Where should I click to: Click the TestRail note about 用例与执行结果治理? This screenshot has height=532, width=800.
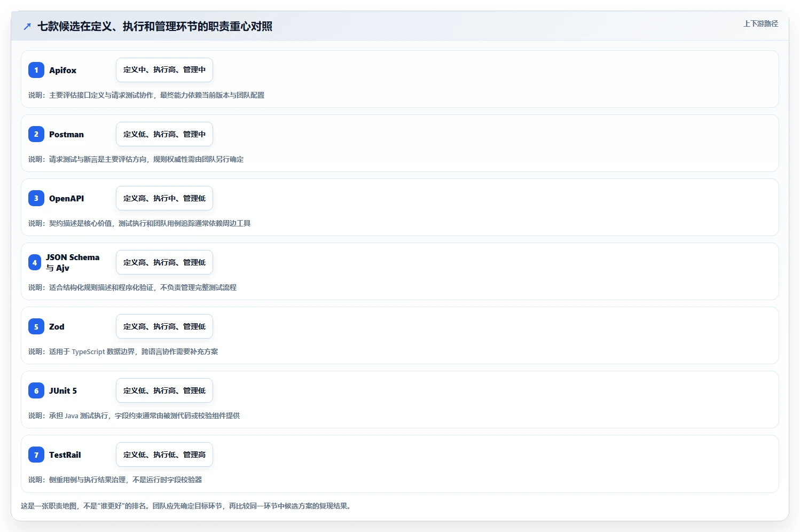[x=115, y=480]
